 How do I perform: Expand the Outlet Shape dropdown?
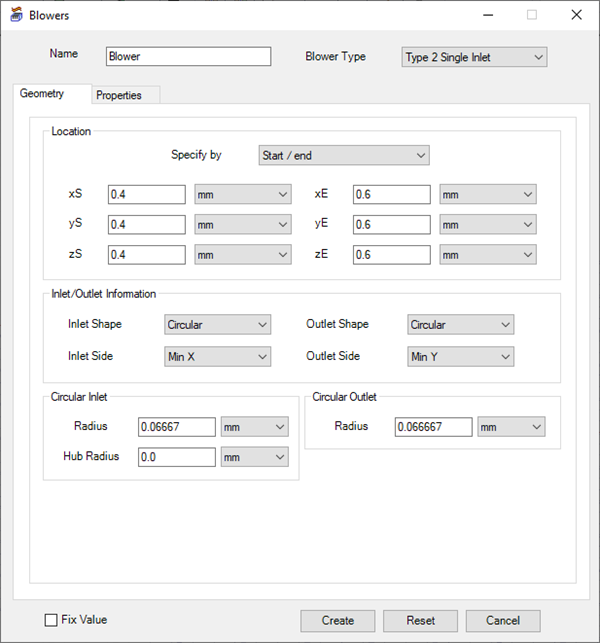coord(460,325)
